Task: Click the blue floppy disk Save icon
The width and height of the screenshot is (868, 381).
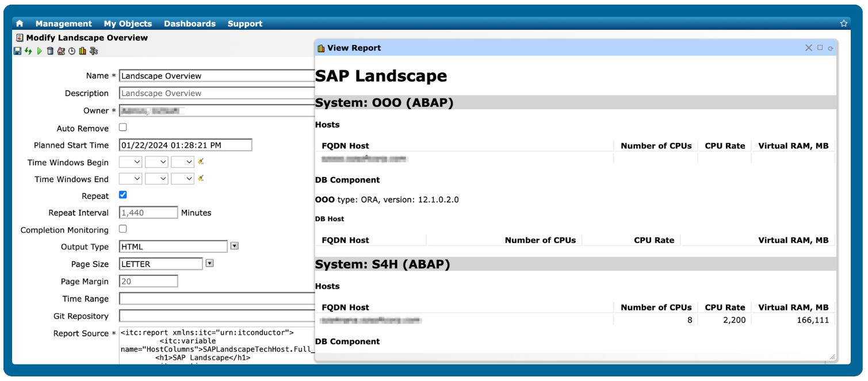Action: click(x=17, y=51)
